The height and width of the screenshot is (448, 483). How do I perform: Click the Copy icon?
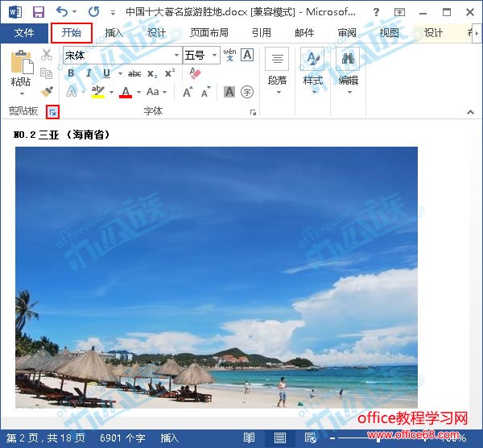[x=46, y=73]
